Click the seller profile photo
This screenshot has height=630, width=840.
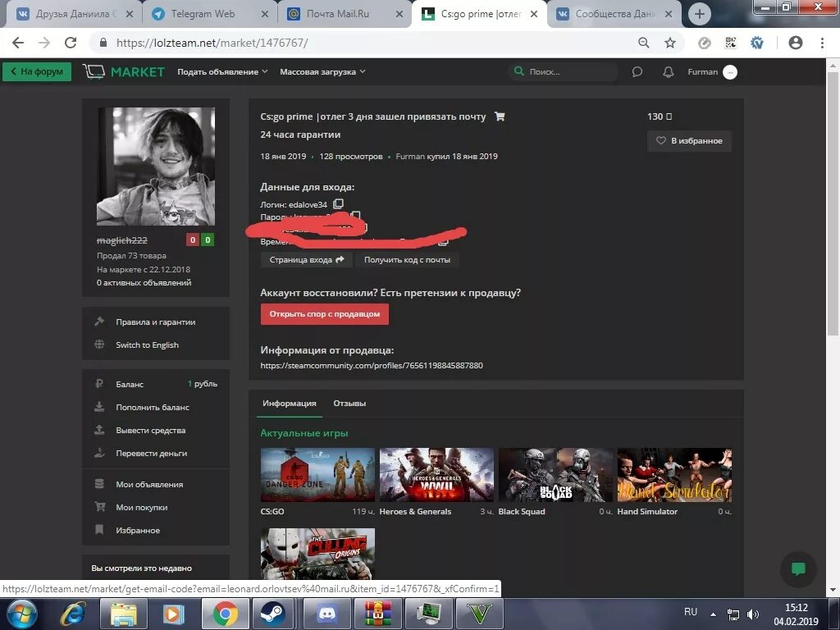point(155,166)
